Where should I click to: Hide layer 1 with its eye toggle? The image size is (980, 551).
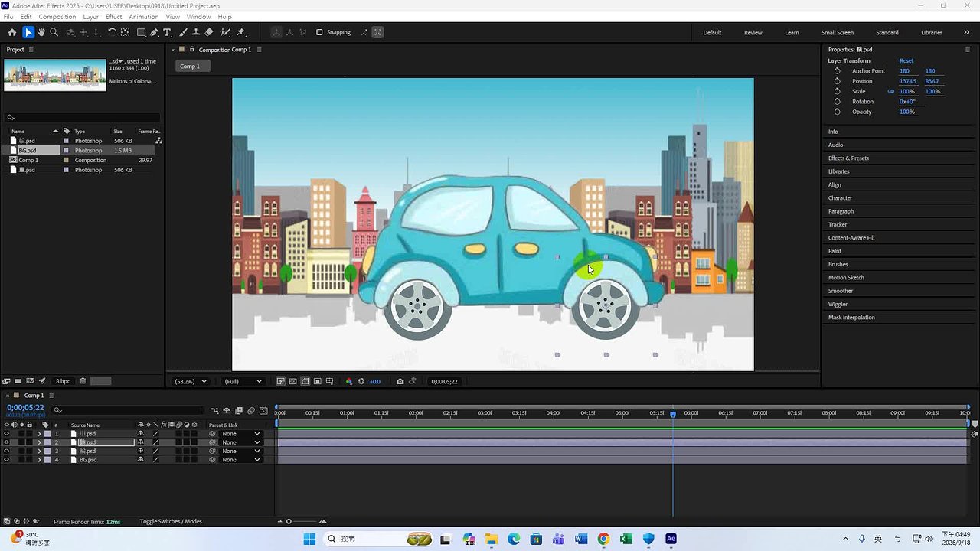[7, 434]
